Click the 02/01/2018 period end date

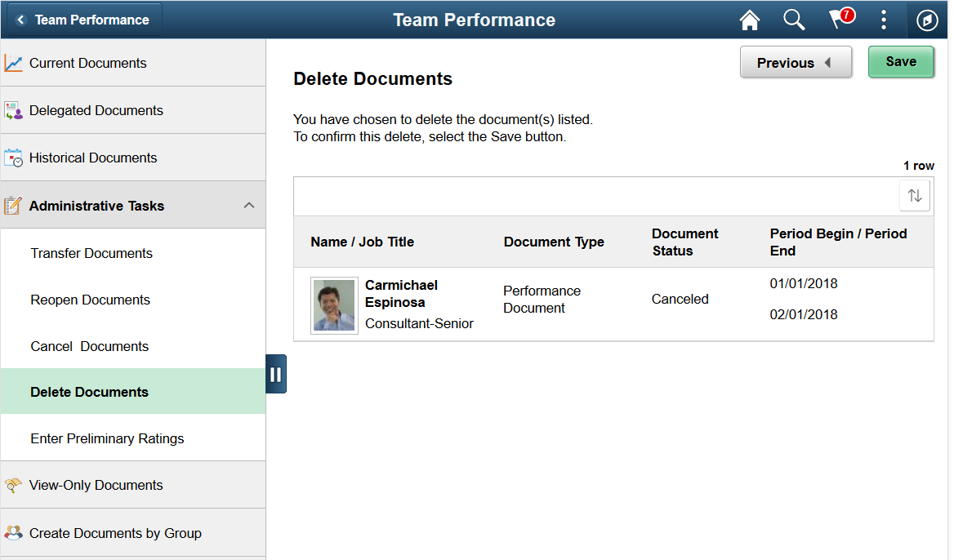tap(803, 314)
